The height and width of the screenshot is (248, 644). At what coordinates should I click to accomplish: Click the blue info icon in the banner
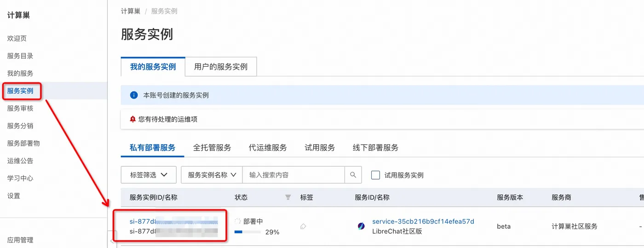coord(134,95)
